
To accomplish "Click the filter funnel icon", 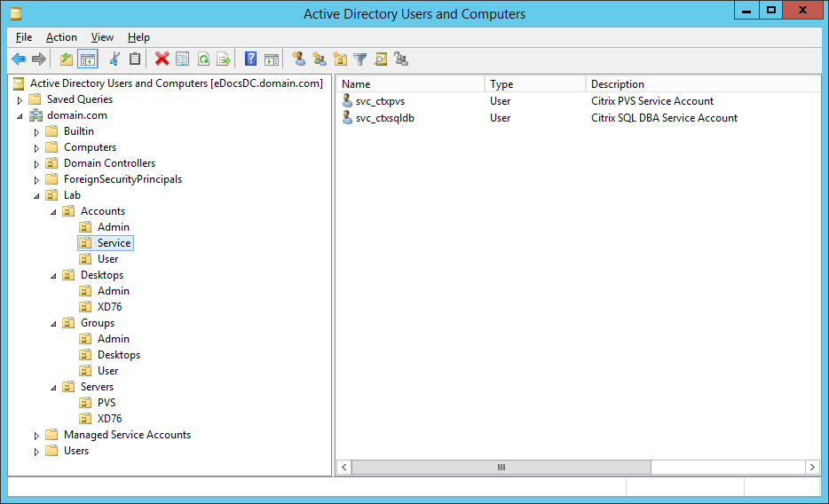I will [359, 59].
